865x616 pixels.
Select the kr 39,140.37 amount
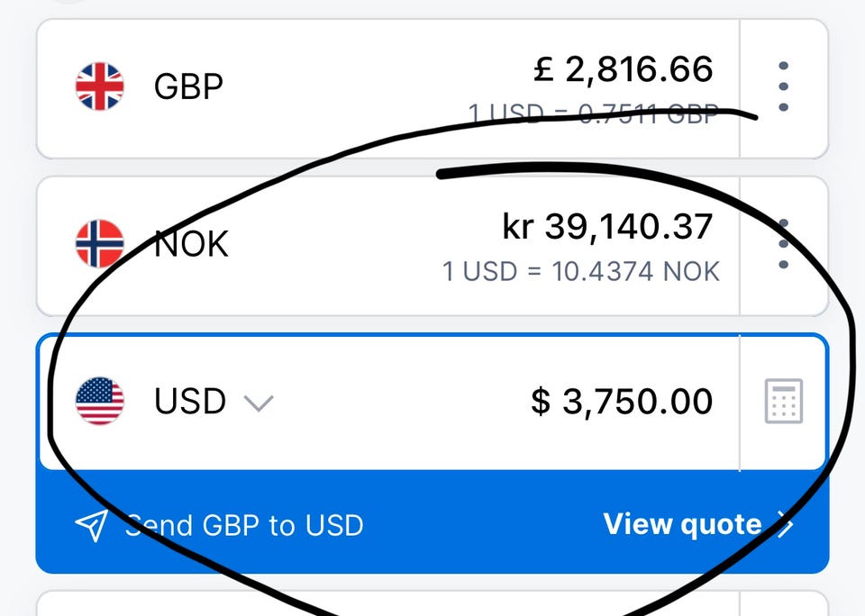point(607,227)
